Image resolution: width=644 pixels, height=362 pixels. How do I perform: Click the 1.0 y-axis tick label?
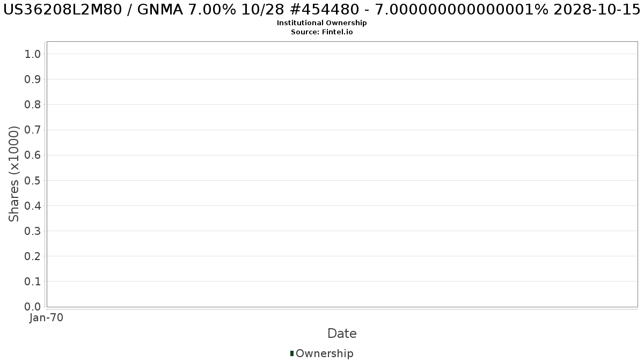[33, 54]
